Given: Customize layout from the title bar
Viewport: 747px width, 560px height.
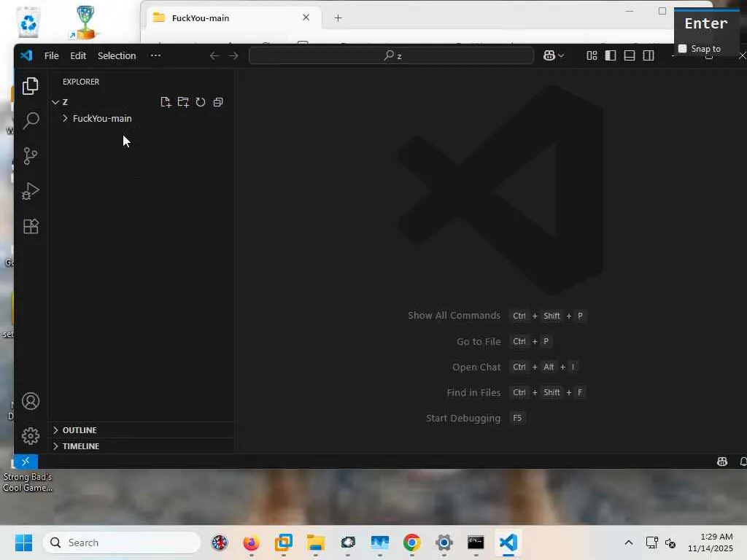Looking at the screenshot, I should tap(592, 55).
